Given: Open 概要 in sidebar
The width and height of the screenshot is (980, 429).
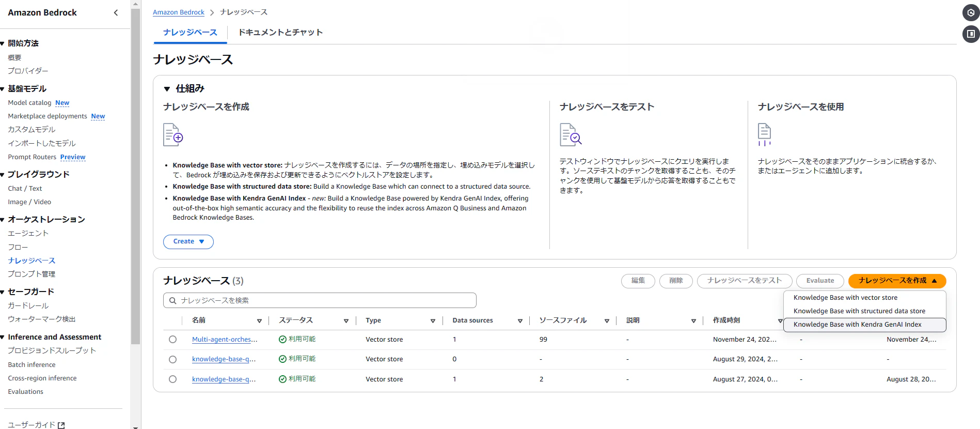Looking at the screenshot, I should (x=14, y=58).
